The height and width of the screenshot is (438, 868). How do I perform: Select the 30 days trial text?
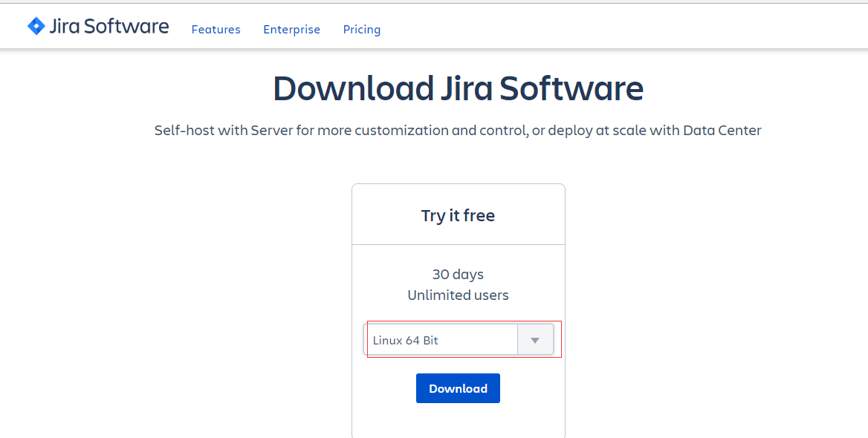click(458, 274)
